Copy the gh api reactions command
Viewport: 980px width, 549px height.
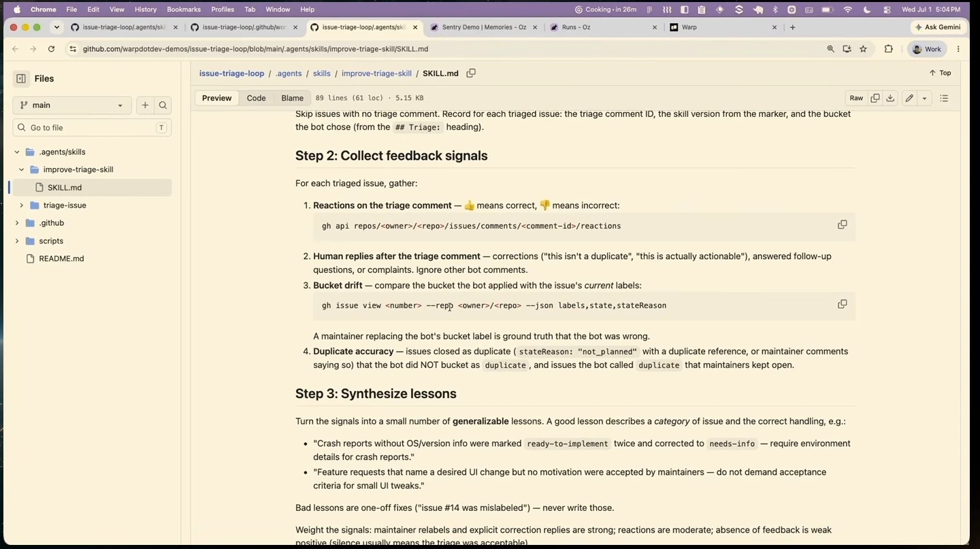pyautogui.click(x=843, y=224)
